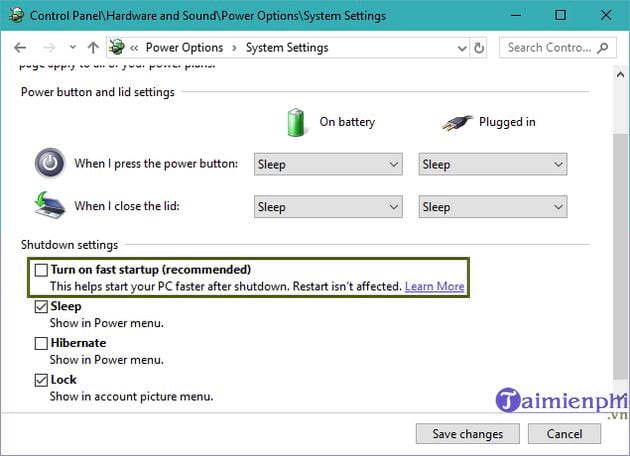
Task: Open power button On battery dropdown
Action: pyautogui.click(x=328, y=164)
